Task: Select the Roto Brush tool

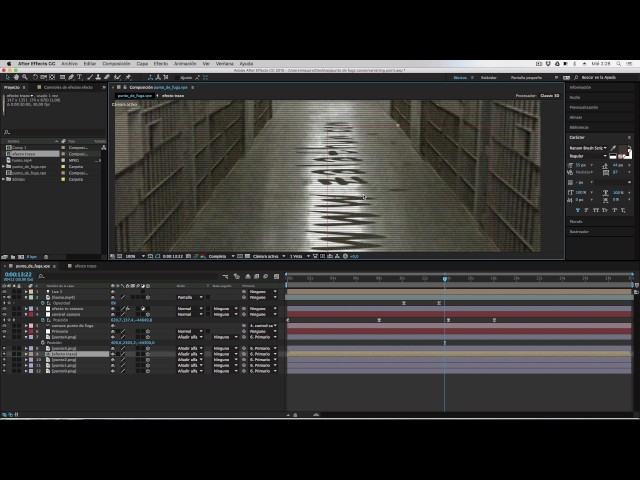Action: coord(118,77)
